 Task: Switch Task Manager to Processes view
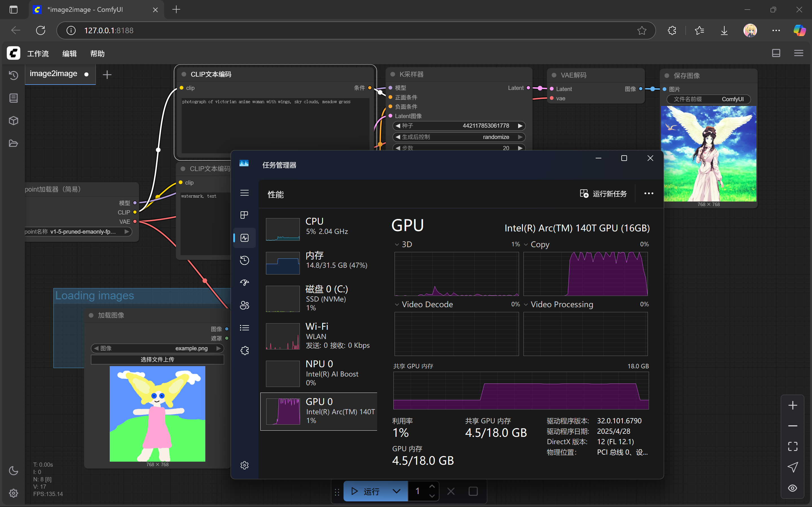tap(245, 215)
